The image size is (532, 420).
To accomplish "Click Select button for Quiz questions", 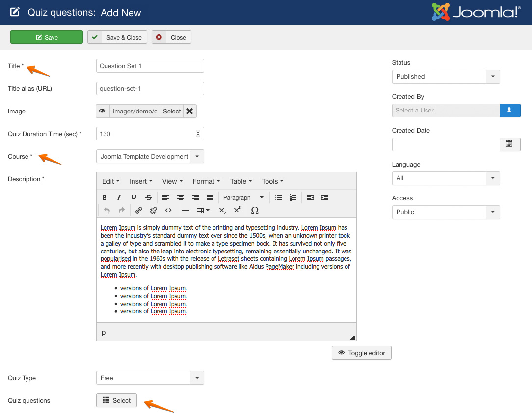I will pyautogui.click(x=116, y=400).
